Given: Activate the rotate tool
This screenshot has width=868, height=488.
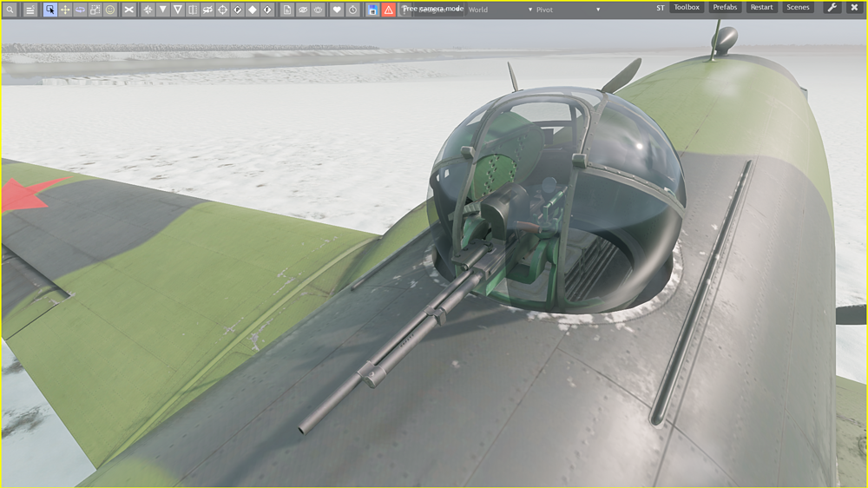Looking at the screenshot, I should click(80, 10).
